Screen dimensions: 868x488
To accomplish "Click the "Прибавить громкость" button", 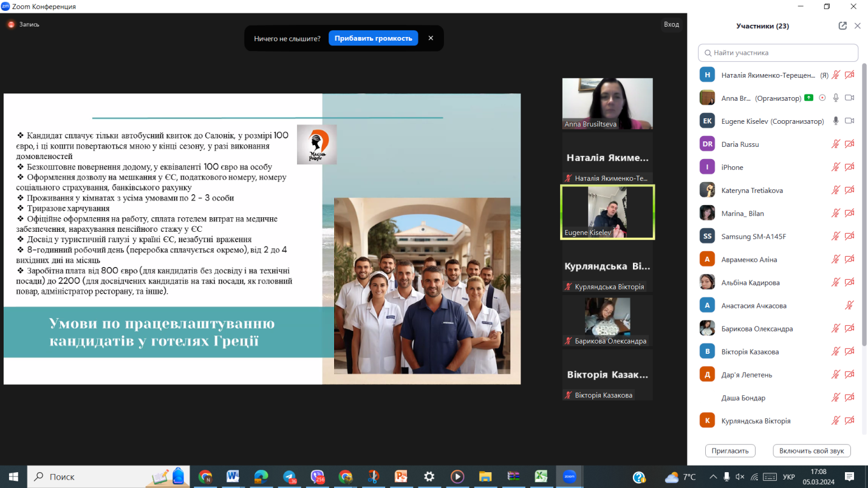I will point(373,38).
